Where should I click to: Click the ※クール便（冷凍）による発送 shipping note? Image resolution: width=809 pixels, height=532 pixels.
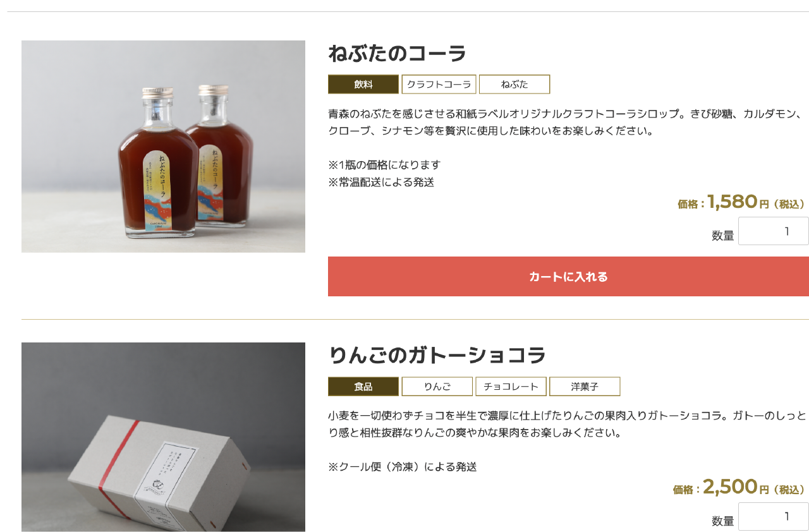pos(402,467)
